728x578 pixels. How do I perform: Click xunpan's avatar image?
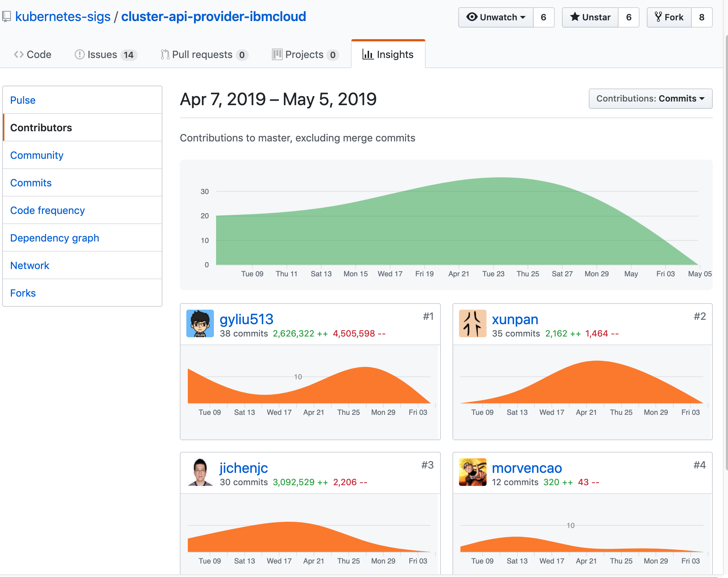point(472,323)
